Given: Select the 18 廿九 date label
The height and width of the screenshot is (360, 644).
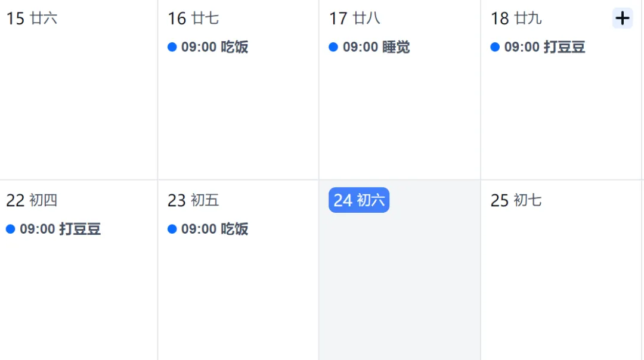Looking at the screenshot, I should click(516, 18).
